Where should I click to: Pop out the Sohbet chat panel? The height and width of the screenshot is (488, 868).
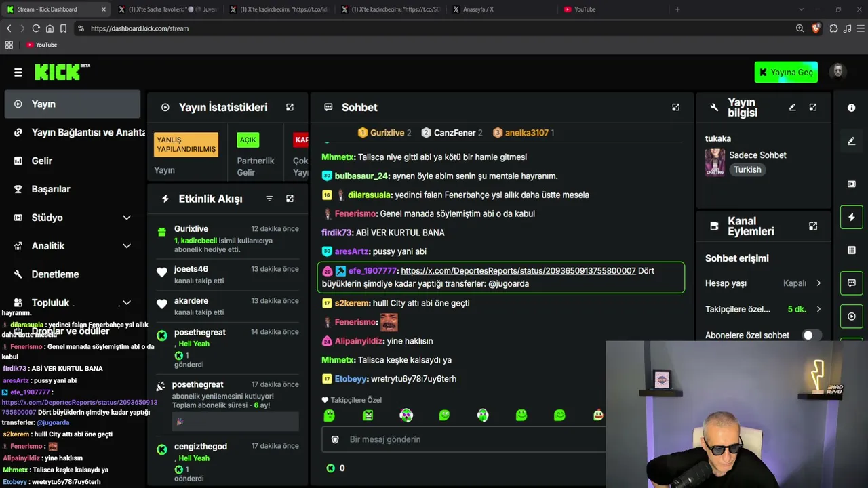click(675, 107)
